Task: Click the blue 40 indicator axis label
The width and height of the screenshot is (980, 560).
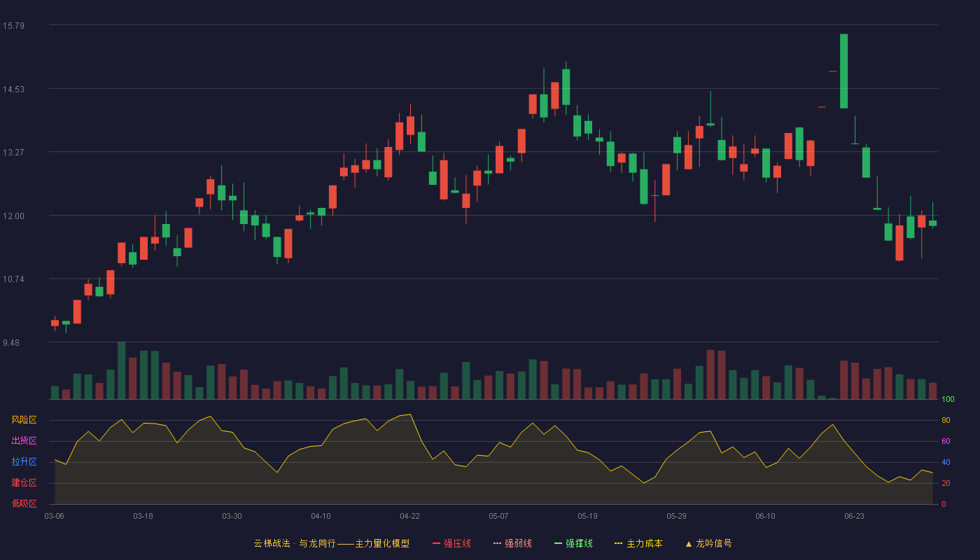Action: tap(946, 462)
